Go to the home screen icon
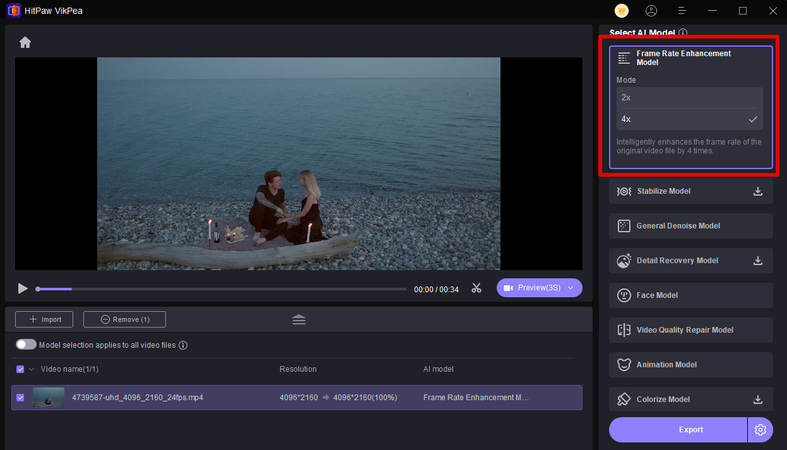Screen dimensions: 787x450 click(25, 42)
